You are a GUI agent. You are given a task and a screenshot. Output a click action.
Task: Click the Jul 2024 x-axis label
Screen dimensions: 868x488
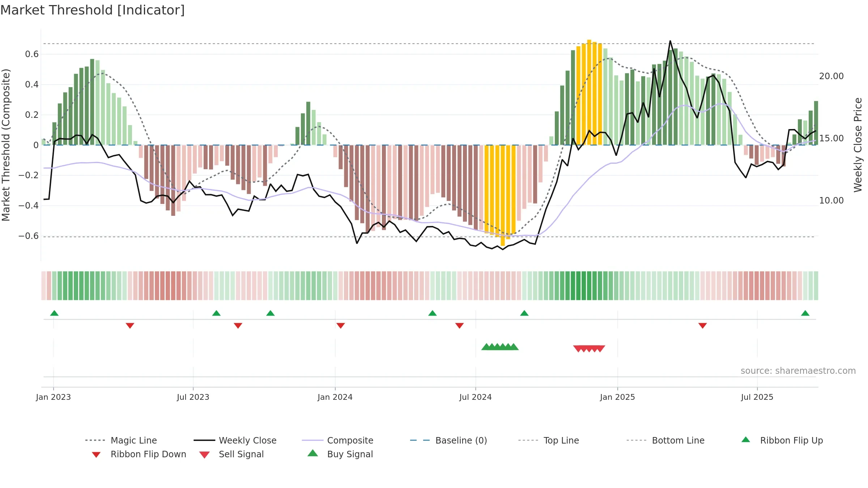(x=476, y=397)
